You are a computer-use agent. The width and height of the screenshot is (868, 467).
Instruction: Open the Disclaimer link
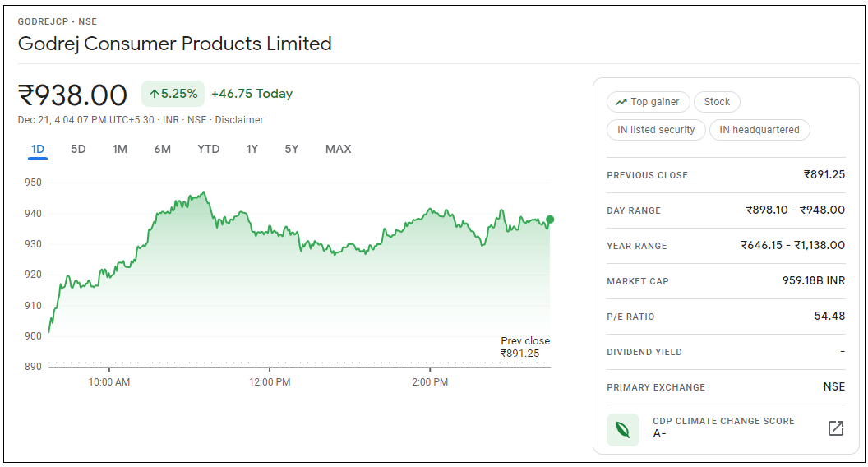click(x=239, y=120)
